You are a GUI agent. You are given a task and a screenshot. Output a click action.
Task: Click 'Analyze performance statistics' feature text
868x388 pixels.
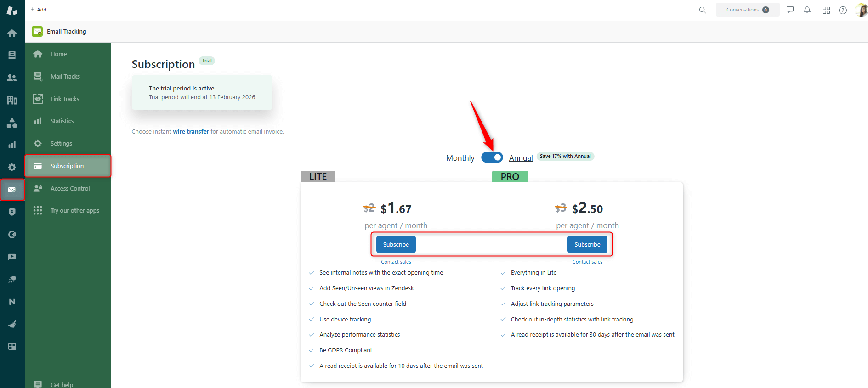359,335
